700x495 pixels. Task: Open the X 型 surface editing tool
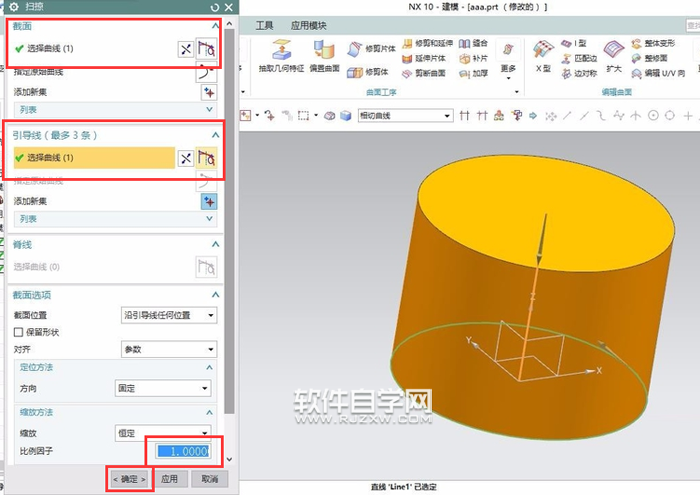click(543, 56)
